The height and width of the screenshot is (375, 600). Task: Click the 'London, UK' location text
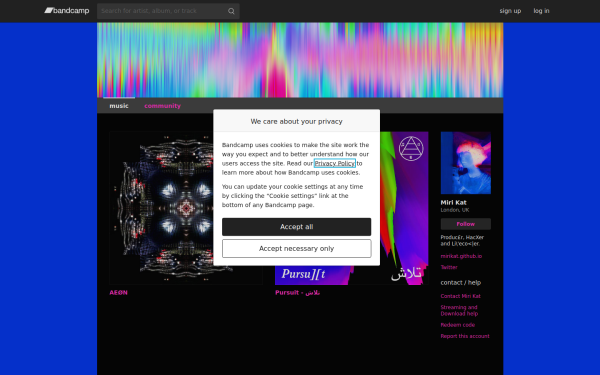pyautogui.click(x=455, y=210)
